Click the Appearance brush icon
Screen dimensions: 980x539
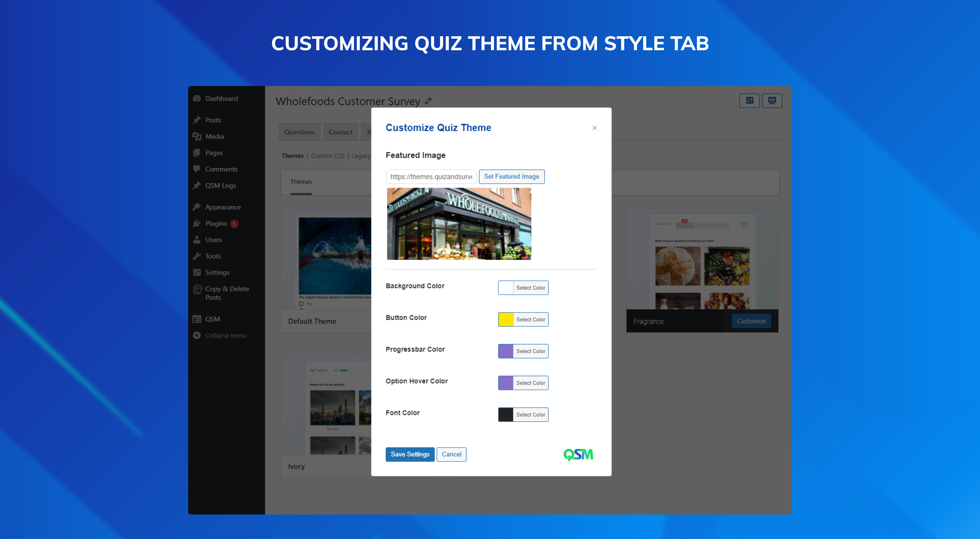197,207
